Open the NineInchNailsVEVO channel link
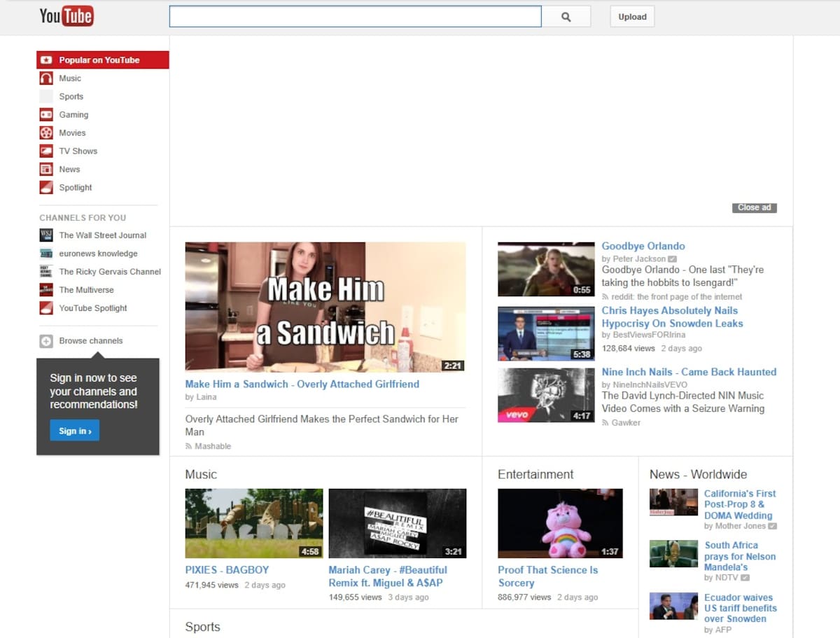 pos(650,385)
